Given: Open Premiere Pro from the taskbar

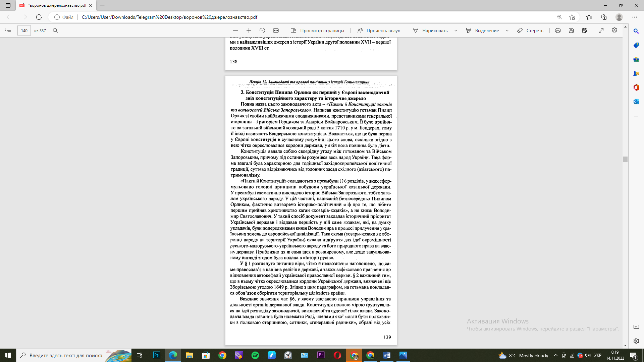Looking at the screenshot, I should pyautogui.click(x=321, y=355).
